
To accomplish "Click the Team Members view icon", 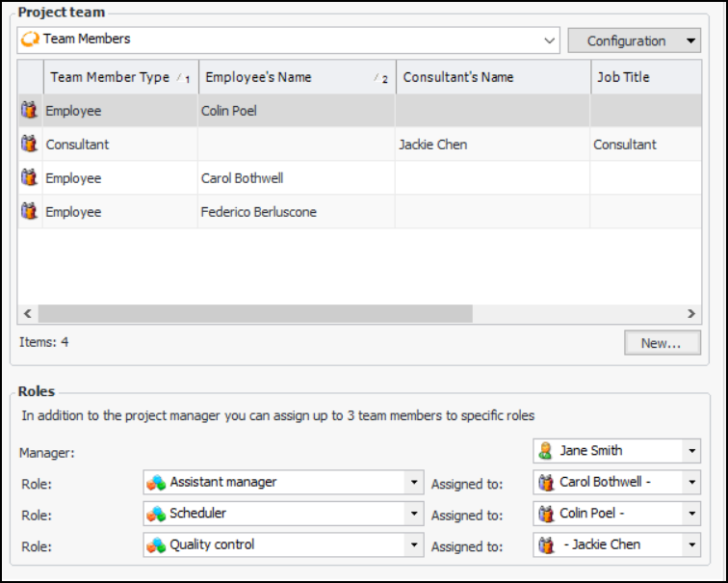I will click(30, 40).
